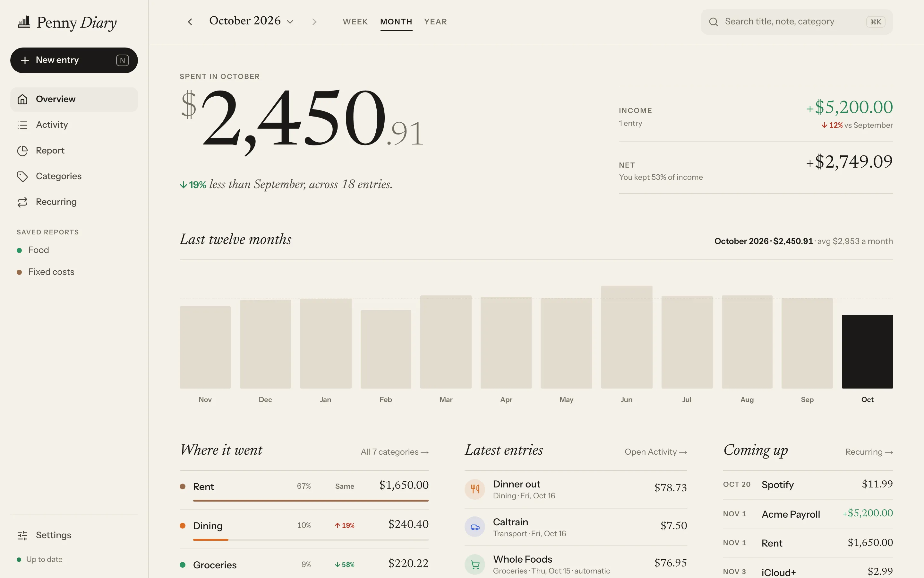Screen dimensions: 924x578
Task: Go to next month with right chevron
Action: tap(314, 22)
